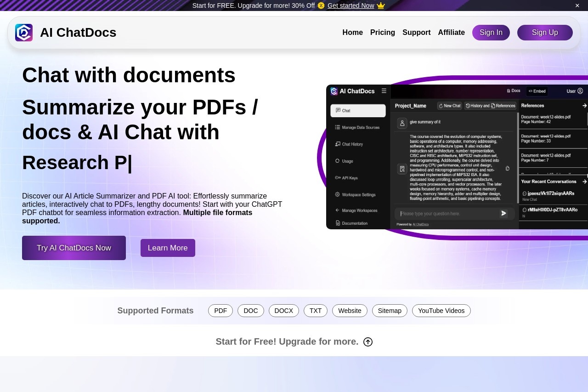The width and height of the screenshot is (588, 392).
Task: Click the User avatar icon in the app preview
Action: [x=580, y=91]
